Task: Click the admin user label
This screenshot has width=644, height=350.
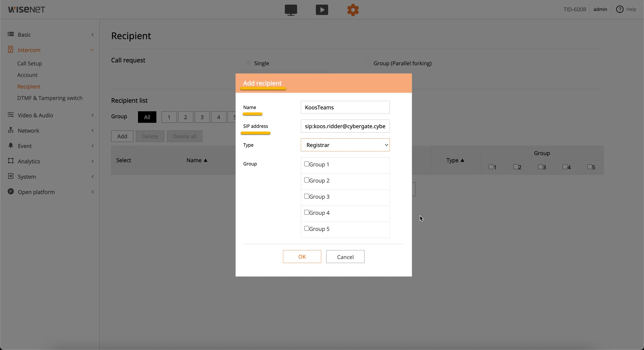Action: pos(600,10)
